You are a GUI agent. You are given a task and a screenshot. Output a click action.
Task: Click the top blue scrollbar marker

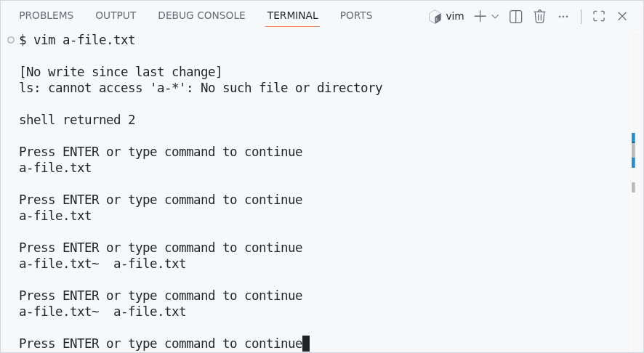coord(633,137)
